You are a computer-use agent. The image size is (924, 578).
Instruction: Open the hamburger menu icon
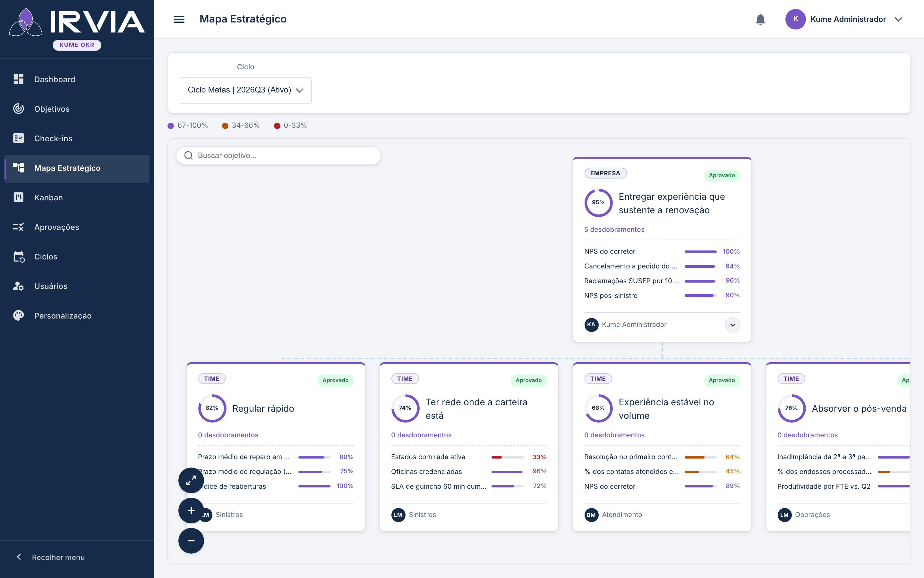point(179,19)
